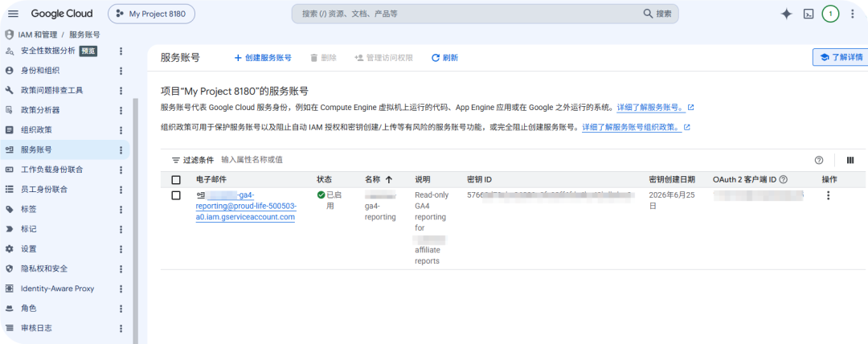Click 管理访问权限 toolbar button
Image resolution: width=868 pixels, height=344 pixels.
click(x=383, y=58)
